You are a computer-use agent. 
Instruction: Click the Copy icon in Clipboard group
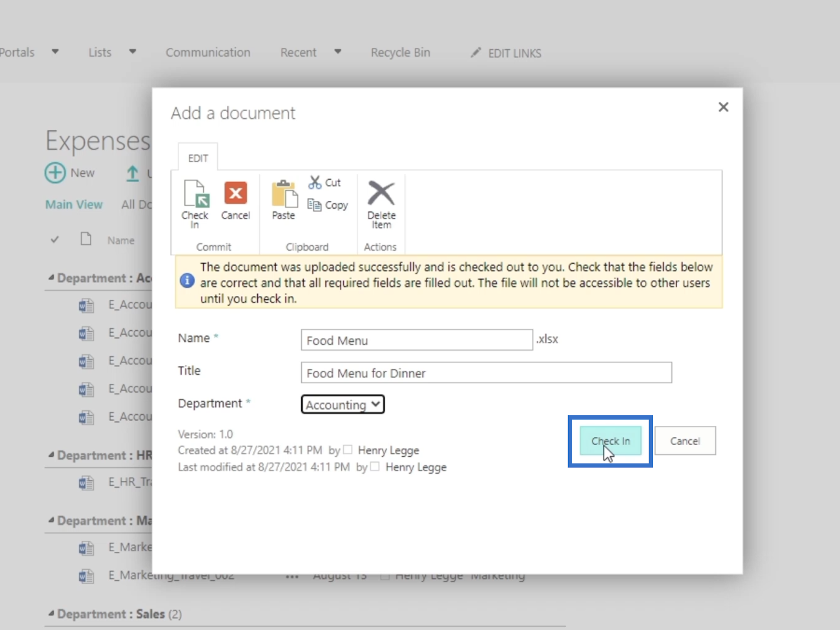click(314, 205)
